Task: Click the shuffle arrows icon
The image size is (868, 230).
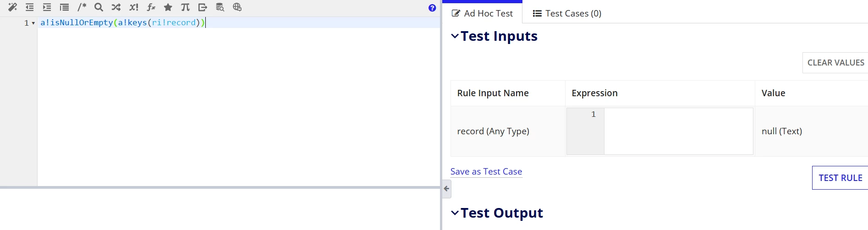Action: click(116, 7)
